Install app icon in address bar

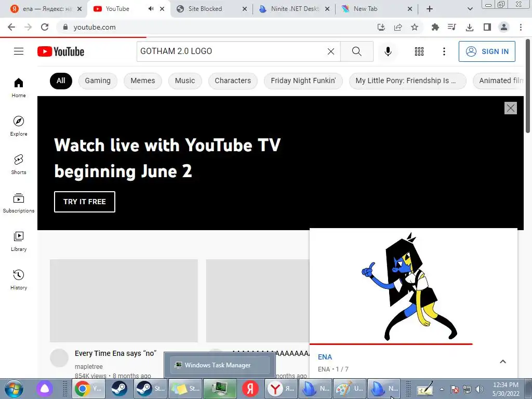click(x=381, y=27)
